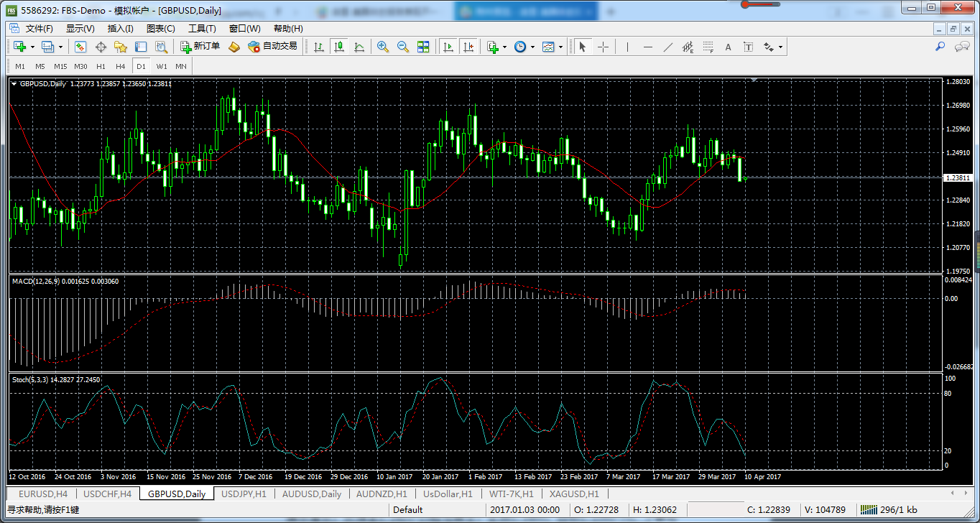Show previous chart tabs with left arrow
Viewport: 980px width, 523px height.
click(953, 494)
